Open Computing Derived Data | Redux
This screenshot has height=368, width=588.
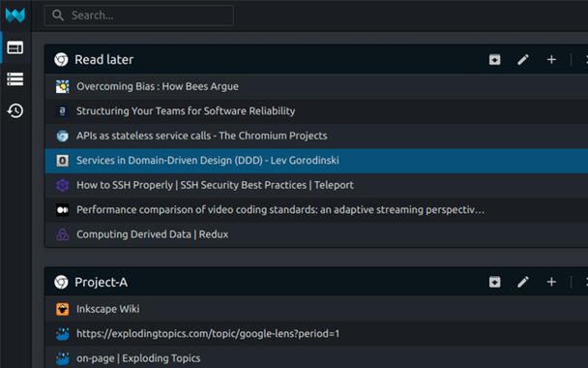coord(316,234)
